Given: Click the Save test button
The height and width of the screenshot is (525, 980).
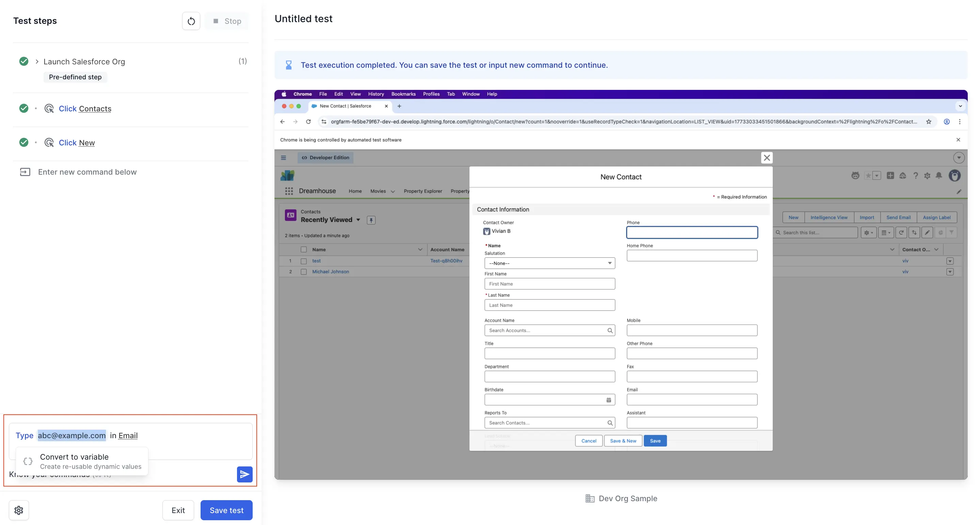Looking at the screenshot, I should point(226,510).
